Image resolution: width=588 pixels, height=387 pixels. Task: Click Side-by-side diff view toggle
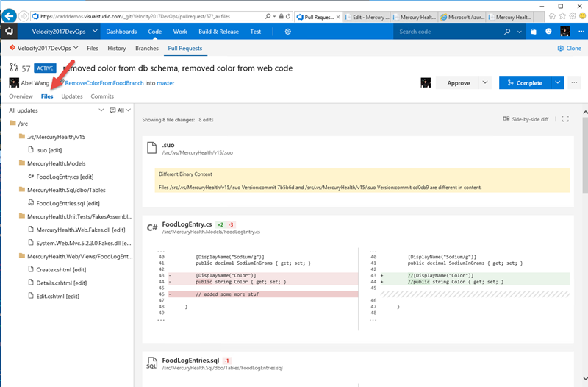click(x=526, y=119)
